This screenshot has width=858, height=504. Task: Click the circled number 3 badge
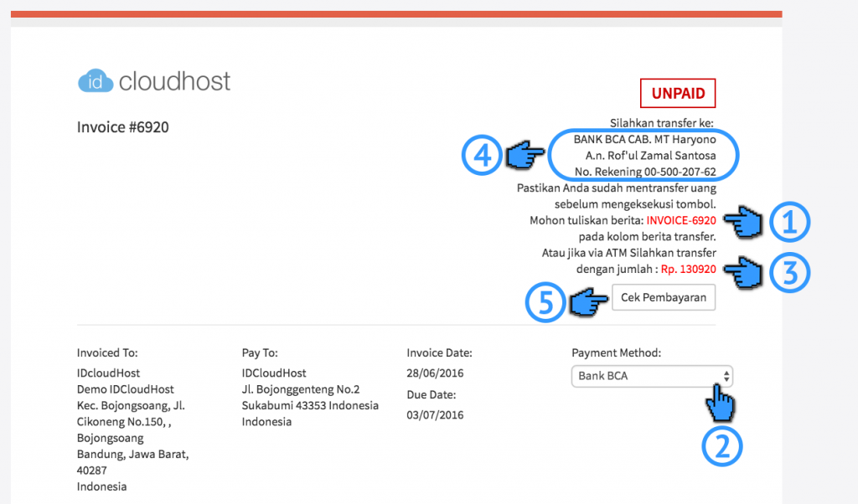(789, 272)
